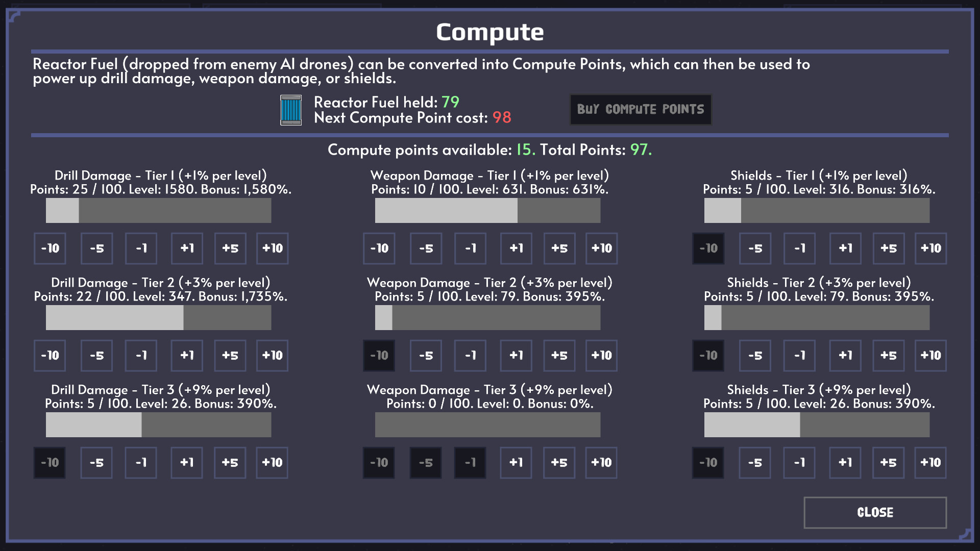Screen dimensions: 980x551
Task: Click the Shields Tier 3 progress bar
Action: (x=817, y=425)
